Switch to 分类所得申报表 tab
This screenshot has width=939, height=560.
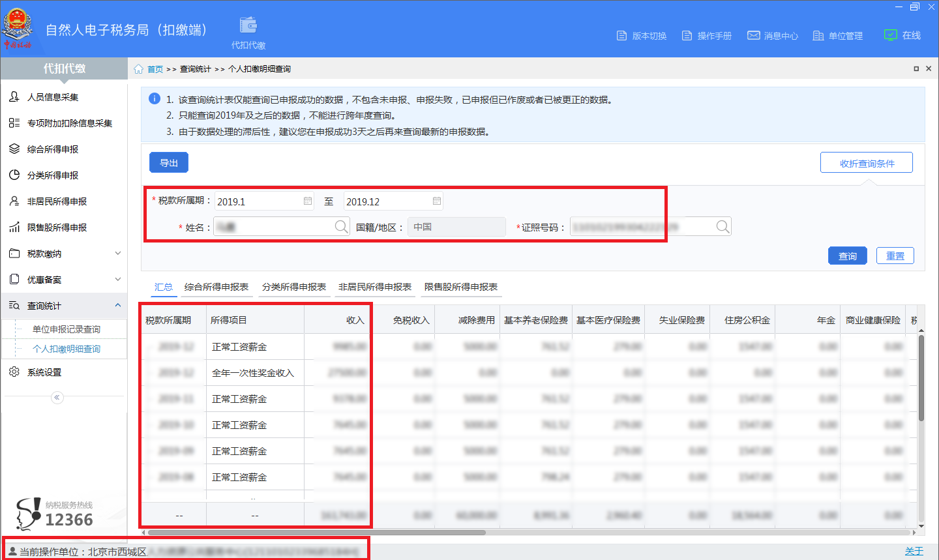[x=294, y=287]
